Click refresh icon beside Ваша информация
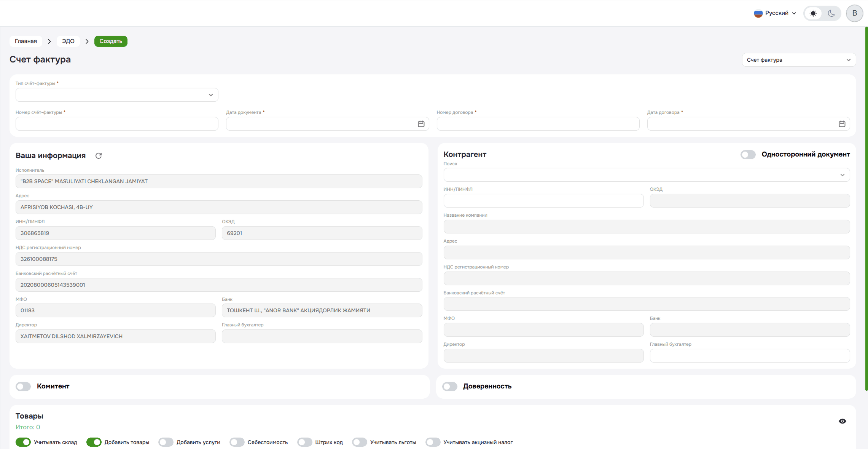 [99, 156]
